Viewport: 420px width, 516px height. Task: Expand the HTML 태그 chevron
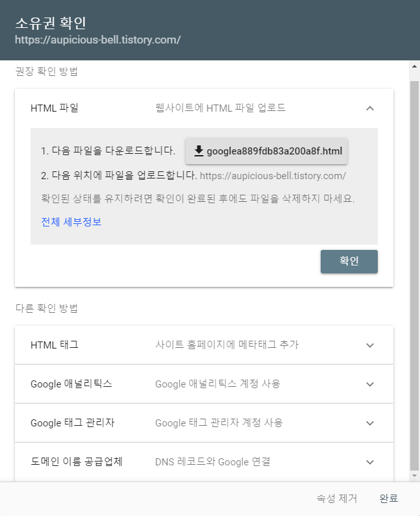(370, 345)
